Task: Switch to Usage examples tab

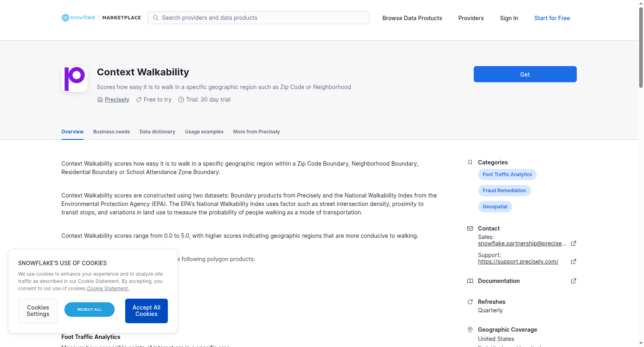Action: pos(204,132)
